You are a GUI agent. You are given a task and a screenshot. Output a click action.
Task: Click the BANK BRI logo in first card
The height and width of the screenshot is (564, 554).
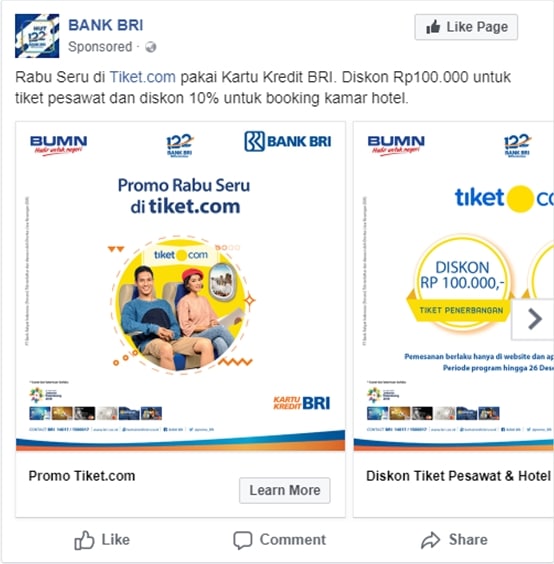[x=288, y=141]
